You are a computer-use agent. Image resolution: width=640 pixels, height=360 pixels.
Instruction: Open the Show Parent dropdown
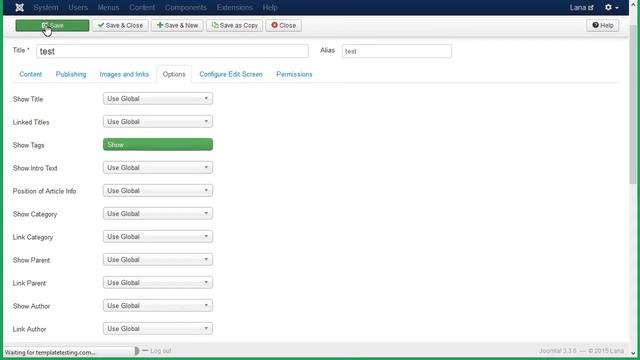click(158, 260)
